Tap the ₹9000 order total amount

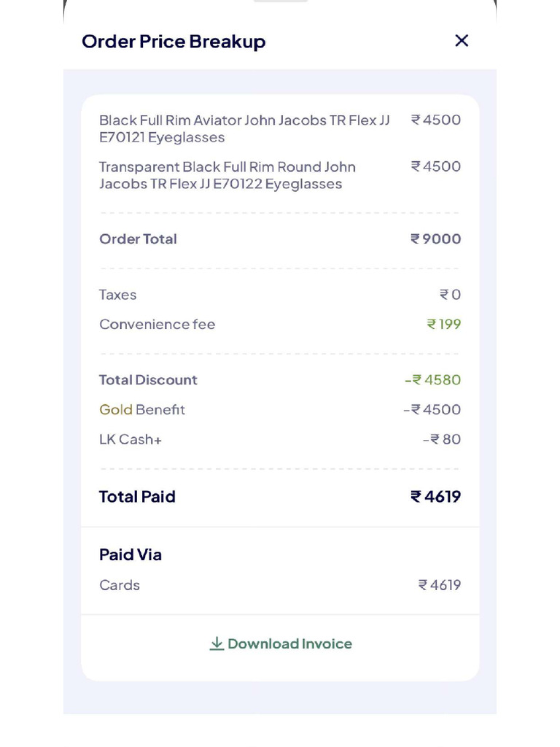click(435, 239)
